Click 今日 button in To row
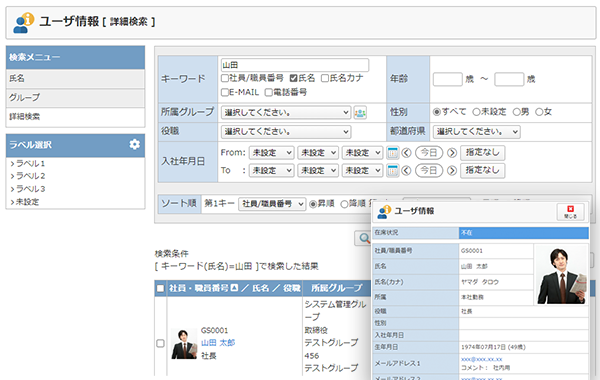Screen dimensions: 600x380 click(429, 170)
